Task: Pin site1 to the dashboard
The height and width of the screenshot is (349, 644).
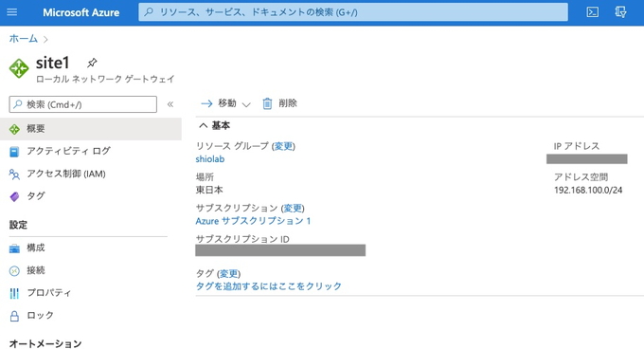Action: pos(92,63)
